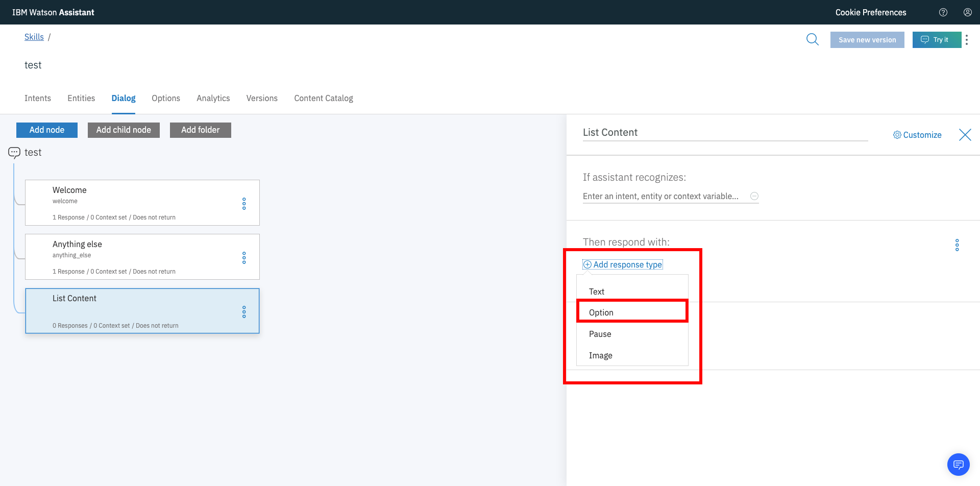Click the Add child node button
This screenshot has height=486, width=980.
(x=124, y=130)
